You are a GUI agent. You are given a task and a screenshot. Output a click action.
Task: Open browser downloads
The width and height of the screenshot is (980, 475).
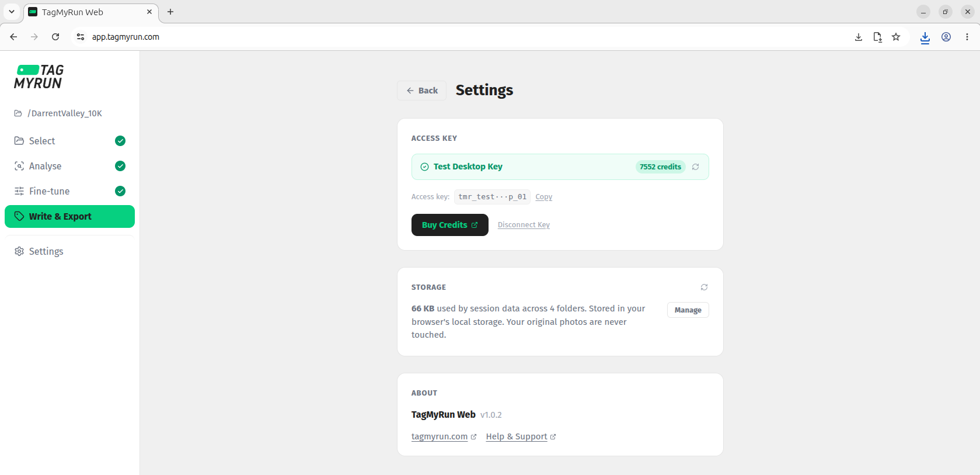pyautogui.click(x=925, y=37)
